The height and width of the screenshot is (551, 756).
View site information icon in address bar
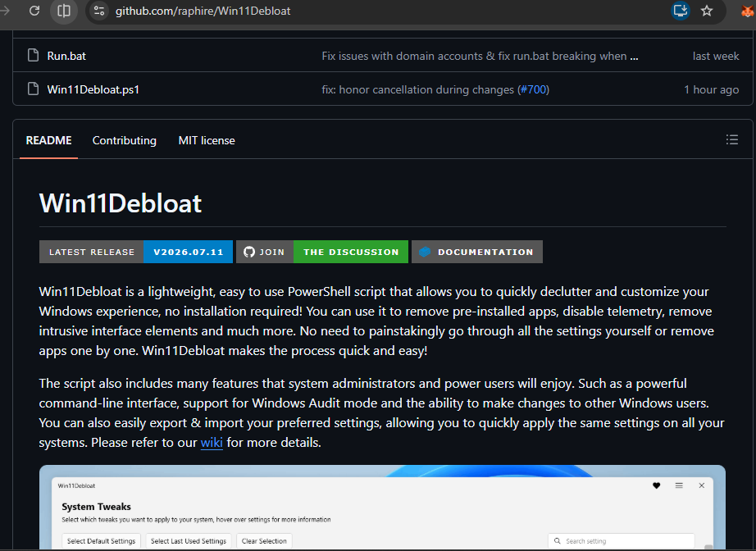tap(99, 11)
